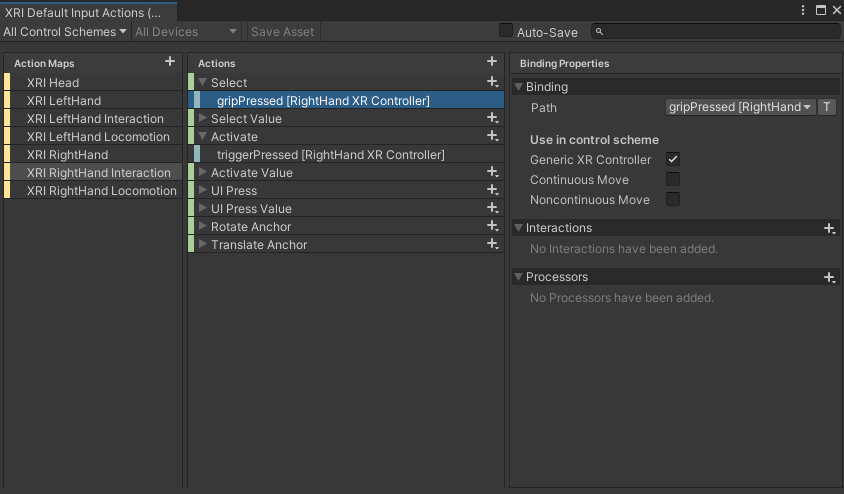Select XRI LeftHand Locomotion action map

(93, 137)
